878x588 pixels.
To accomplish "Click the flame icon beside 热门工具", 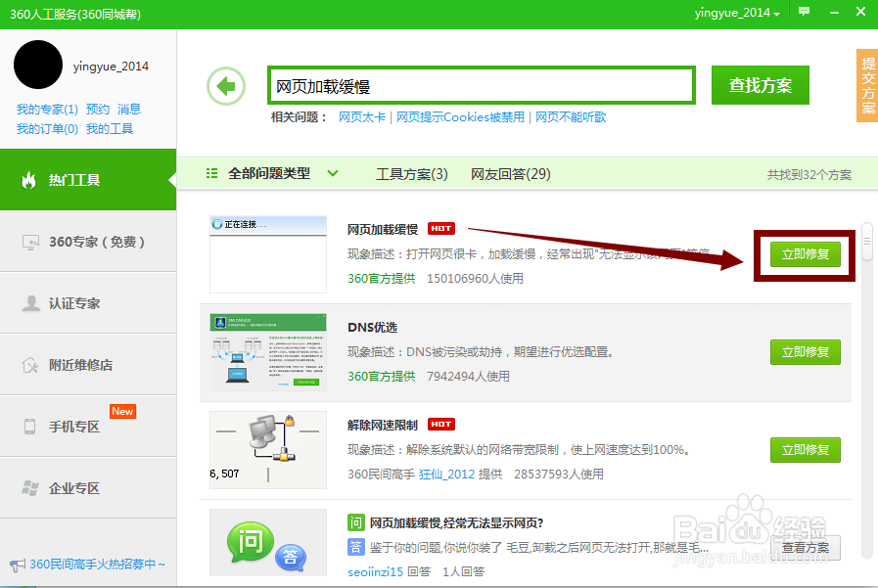I will pos(28,180).
